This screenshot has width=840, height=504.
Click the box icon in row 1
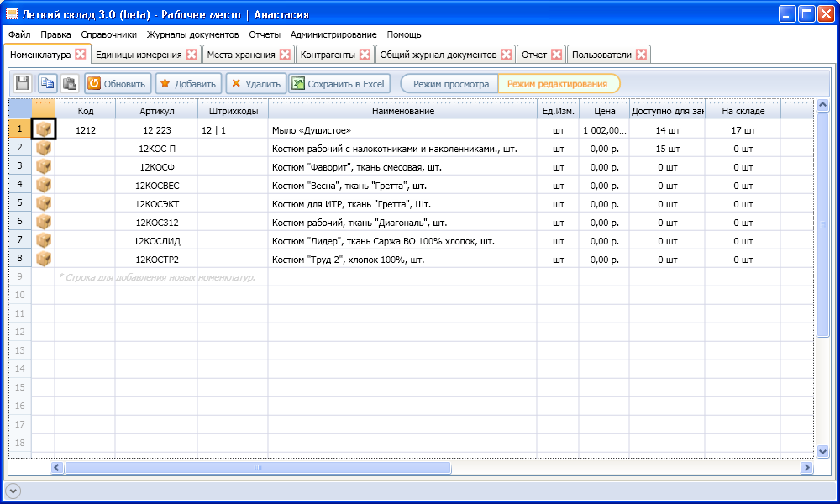tap(44, 129)
